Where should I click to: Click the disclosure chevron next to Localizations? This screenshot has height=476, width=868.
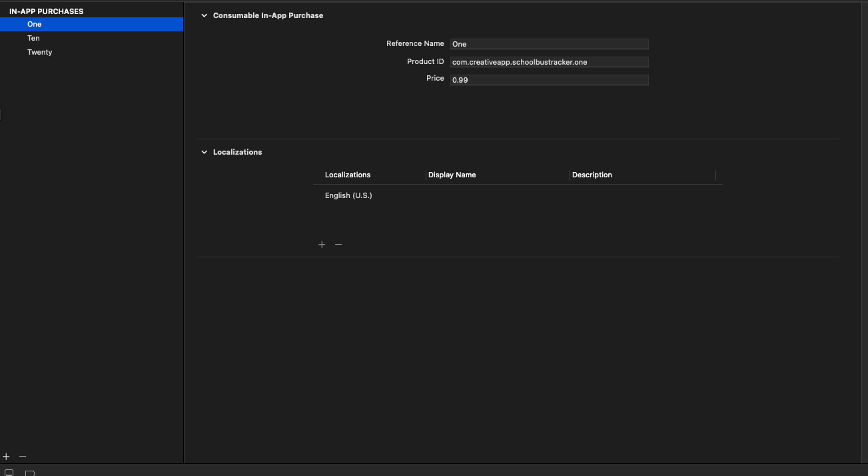tap(204, 151)
